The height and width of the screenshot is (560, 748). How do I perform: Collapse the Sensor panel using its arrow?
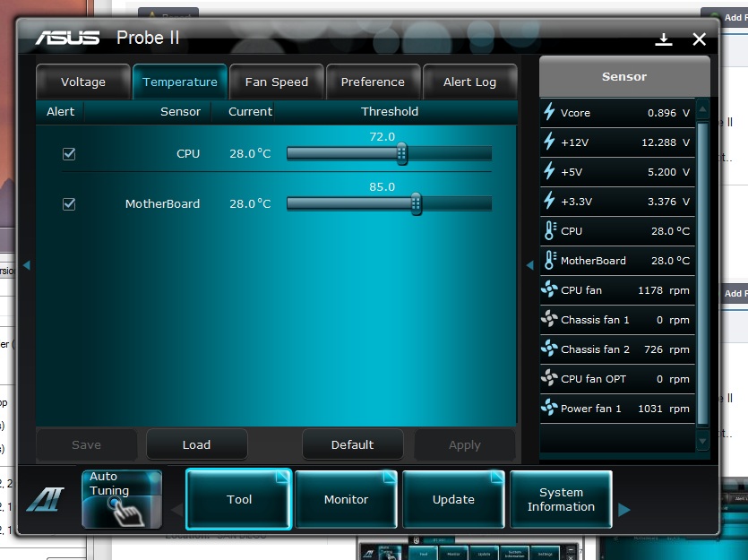point(530,265)
